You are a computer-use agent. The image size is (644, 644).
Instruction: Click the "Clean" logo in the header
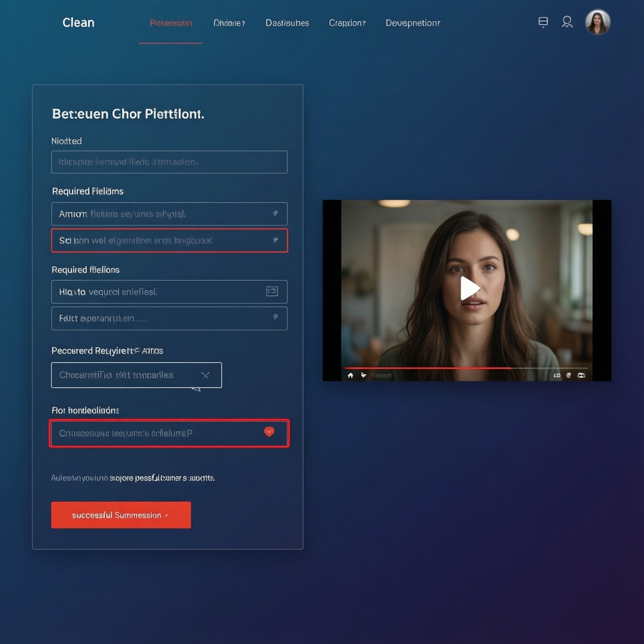tap(79, 23)
